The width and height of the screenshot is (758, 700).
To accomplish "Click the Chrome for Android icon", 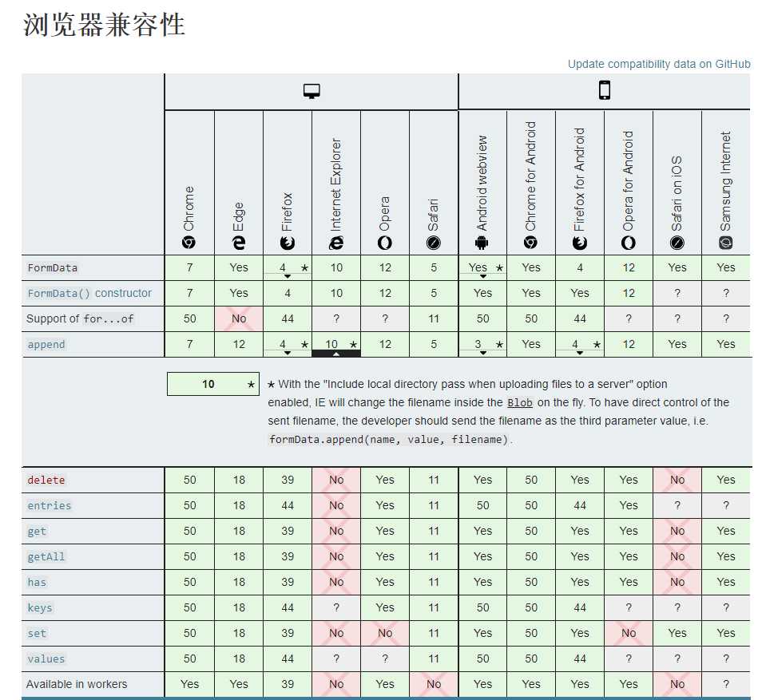I will [x=531, y=243].
